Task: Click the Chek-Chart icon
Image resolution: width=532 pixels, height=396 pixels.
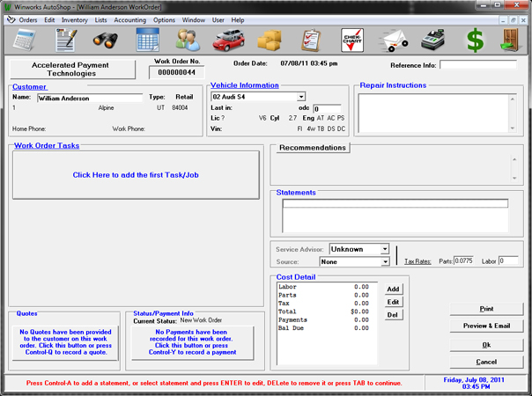Action: click(x=352, y=40)
